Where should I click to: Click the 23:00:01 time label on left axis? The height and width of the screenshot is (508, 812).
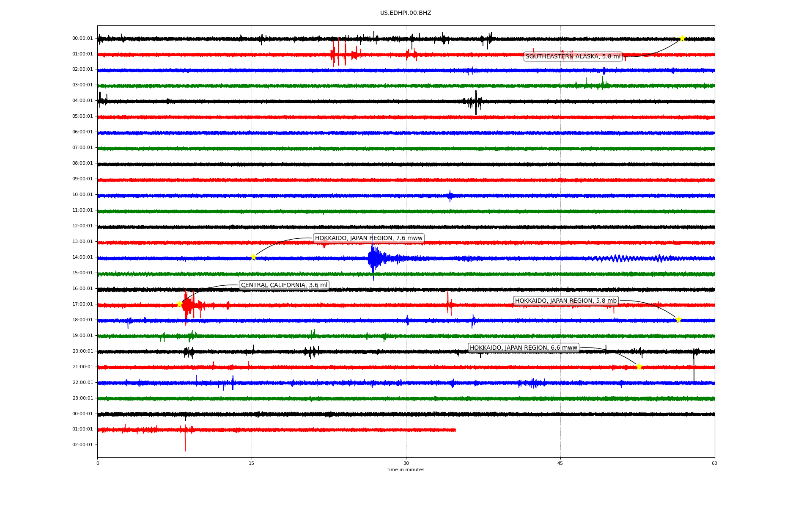(82, 398)
